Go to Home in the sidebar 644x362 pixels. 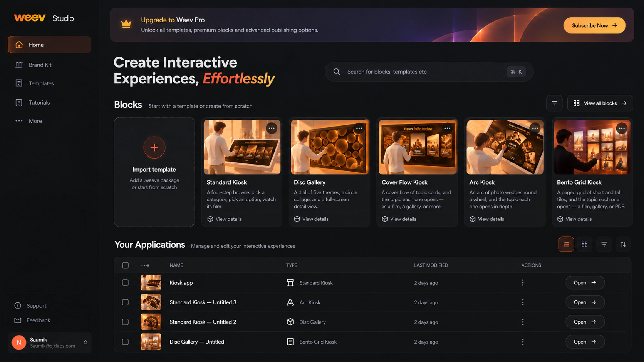[x=49, y=45]
